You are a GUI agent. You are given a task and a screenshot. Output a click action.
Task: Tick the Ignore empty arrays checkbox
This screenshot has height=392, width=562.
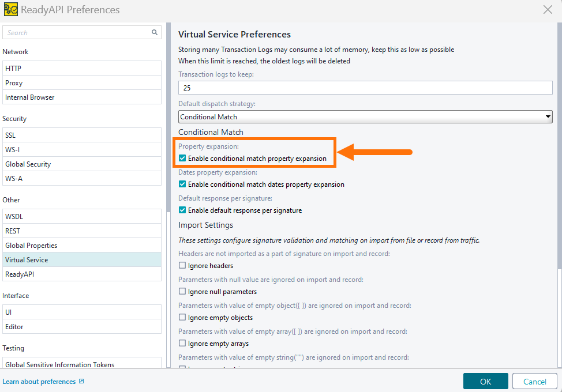(182, 344)
